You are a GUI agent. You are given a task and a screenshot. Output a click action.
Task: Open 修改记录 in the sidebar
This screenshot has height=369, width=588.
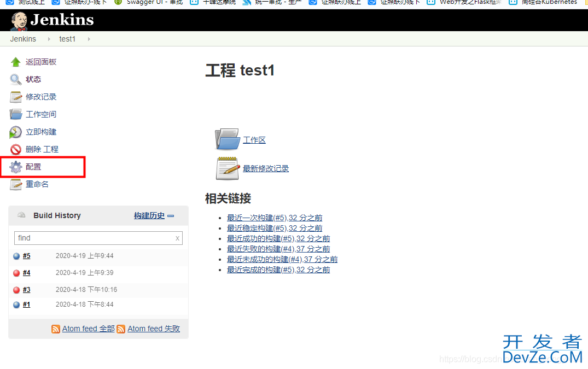point(41,97)
